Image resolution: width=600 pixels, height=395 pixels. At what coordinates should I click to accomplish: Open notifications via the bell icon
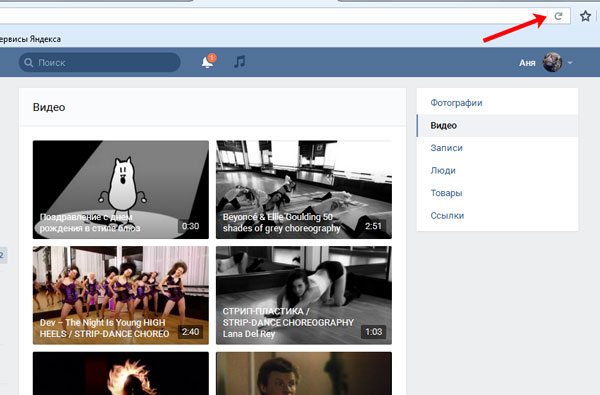pos(208,62)
